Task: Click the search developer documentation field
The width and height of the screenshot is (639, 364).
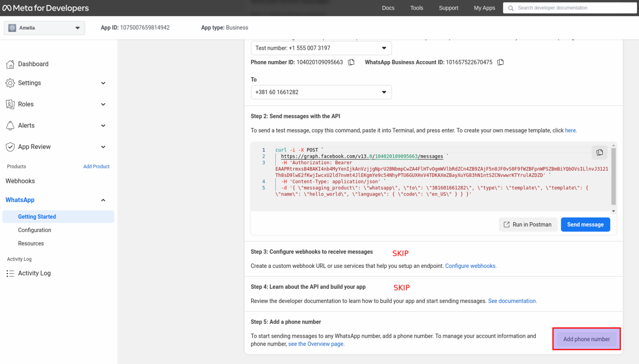Action: click(x=574, y=8)
